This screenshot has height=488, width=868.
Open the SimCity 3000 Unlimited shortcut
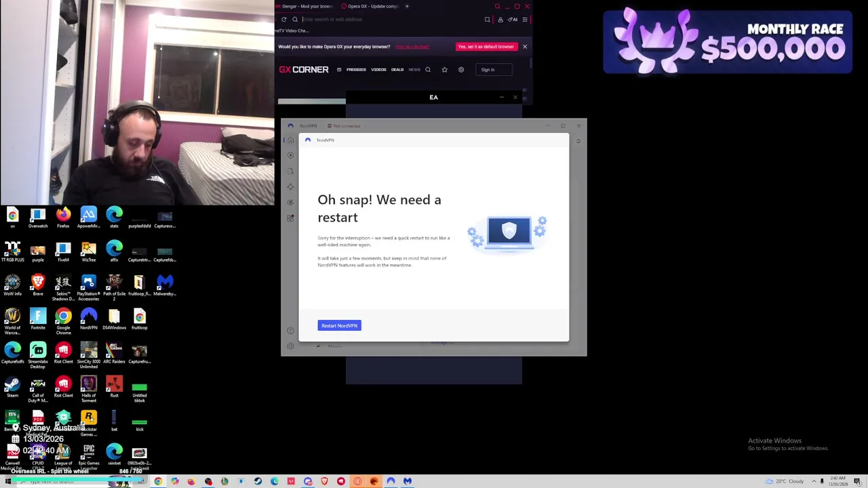point(89,355)
